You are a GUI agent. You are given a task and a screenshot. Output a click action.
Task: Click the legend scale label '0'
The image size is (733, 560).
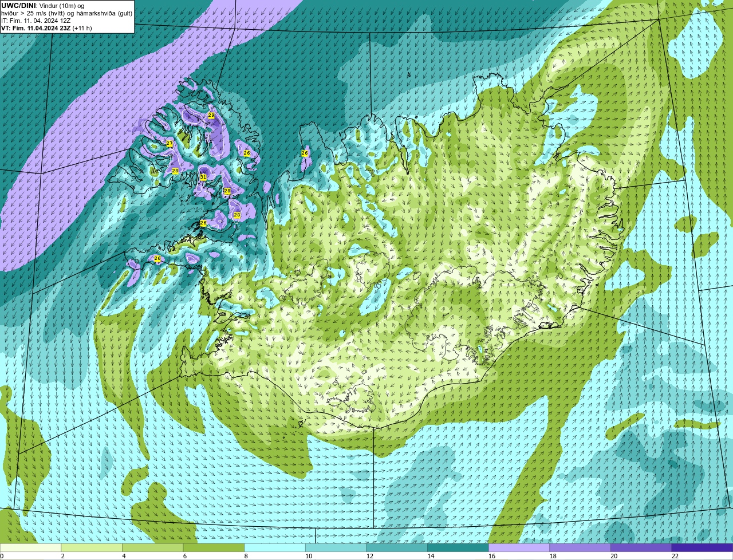coord(2,556)
